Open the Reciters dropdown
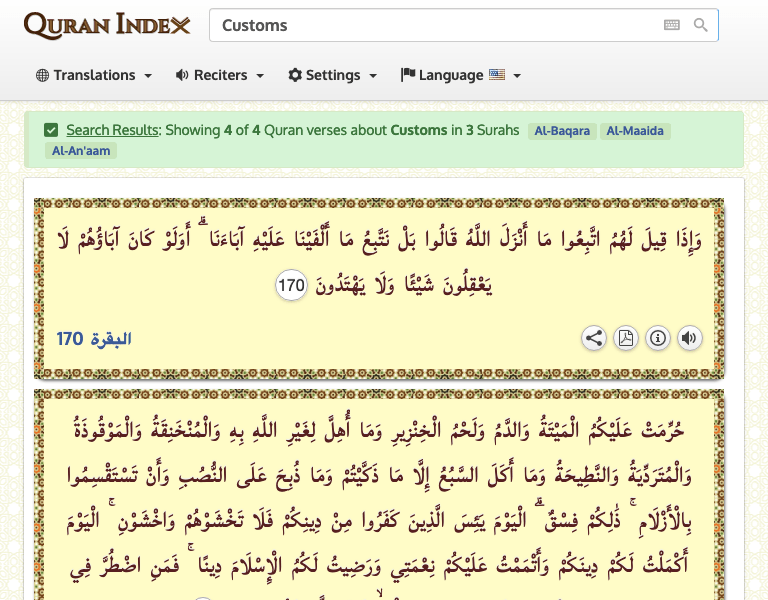Image resolution: width=768 pixels, height=600 pixels. (220, 75)
